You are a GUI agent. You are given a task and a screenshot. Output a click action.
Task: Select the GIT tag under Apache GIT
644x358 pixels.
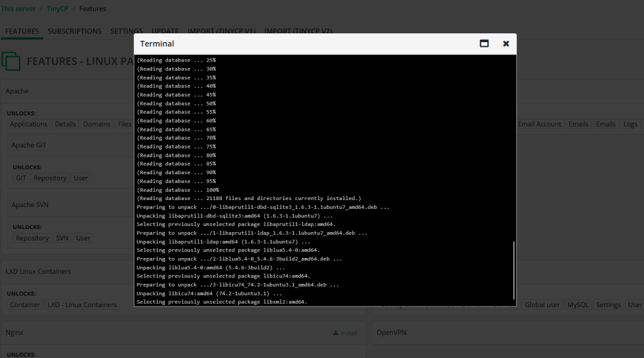[21, 178]
